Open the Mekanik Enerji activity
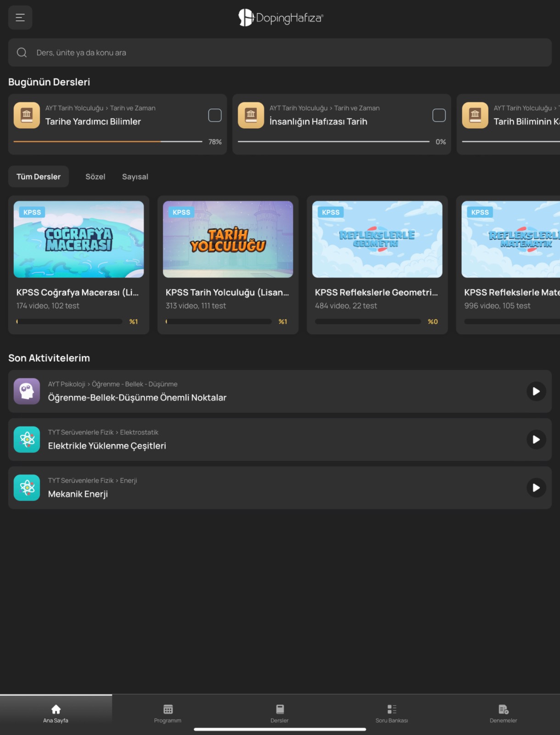Screen dimensions: 560x735 [280, 488]
